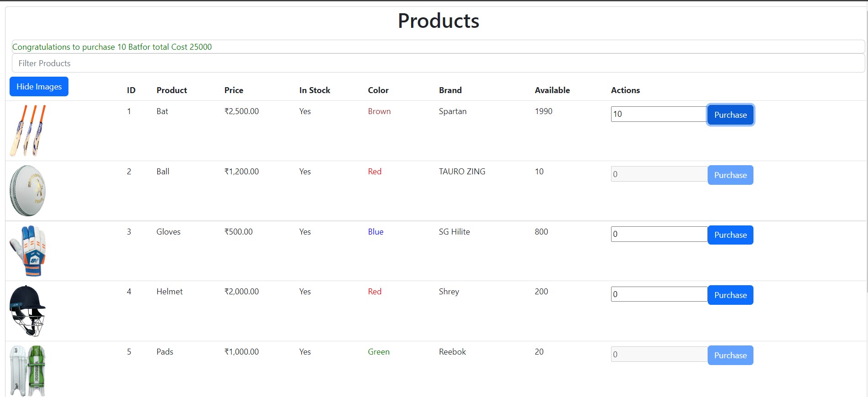Click the cricket bat product image
Viewport: 868px width, 397px height.
tap(28, 131)
